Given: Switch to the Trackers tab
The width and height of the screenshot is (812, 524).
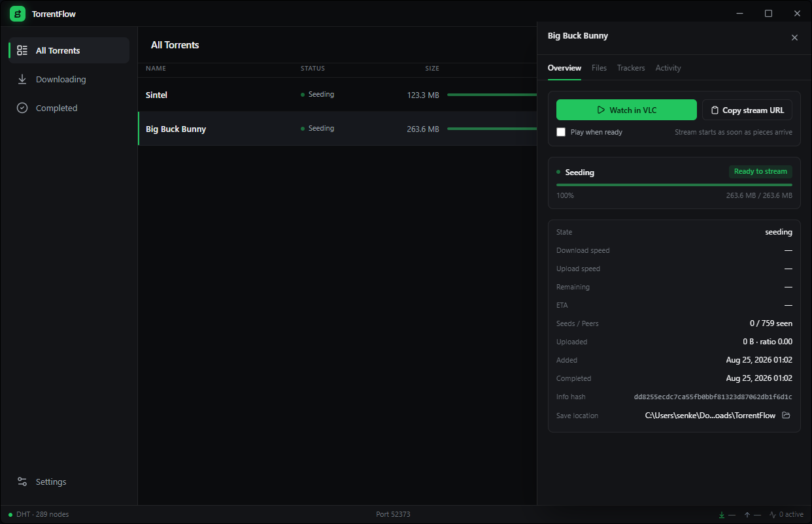Looking at the screenshot, I should pos(631,68).
